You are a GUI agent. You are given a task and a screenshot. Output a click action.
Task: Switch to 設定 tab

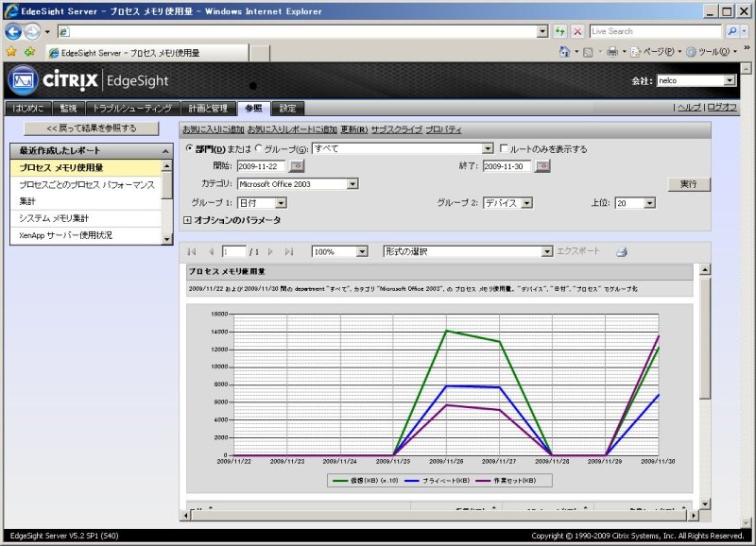288,109
